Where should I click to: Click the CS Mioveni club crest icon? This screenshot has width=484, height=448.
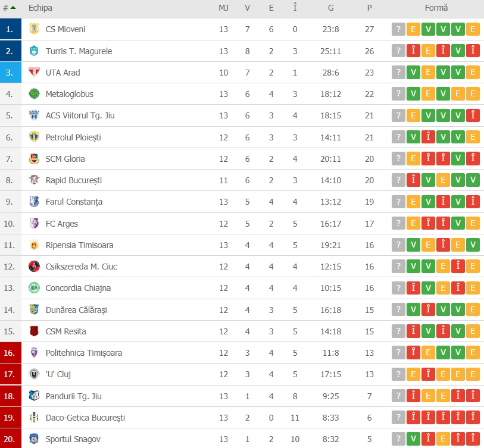point(34,29)
